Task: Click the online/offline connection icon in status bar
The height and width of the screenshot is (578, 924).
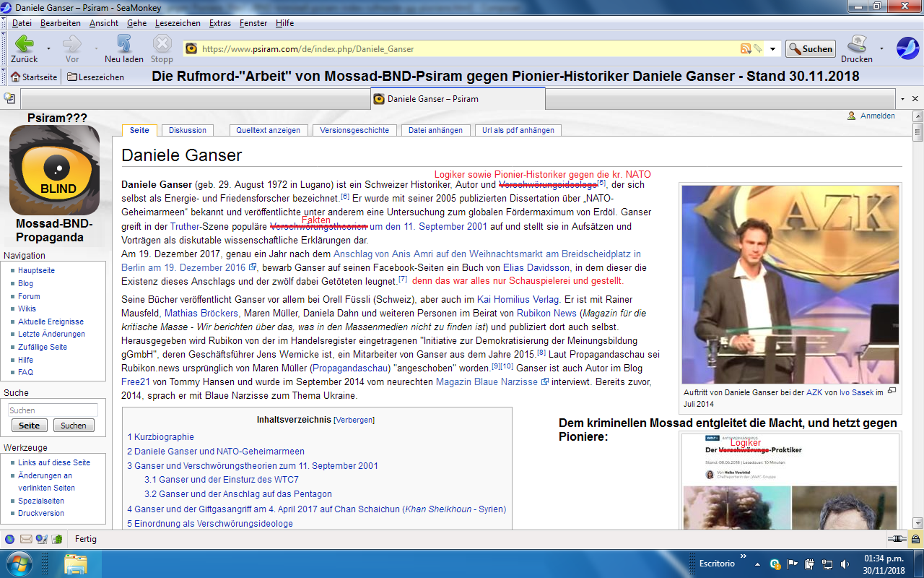Action: pos(896,539)
